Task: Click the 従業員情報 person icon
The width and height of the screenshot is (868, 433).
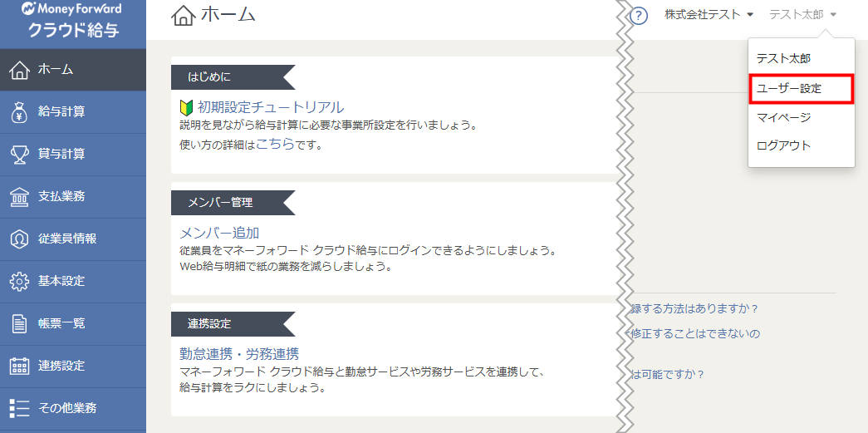Action: pyautogui.click(x=19, y=239)
